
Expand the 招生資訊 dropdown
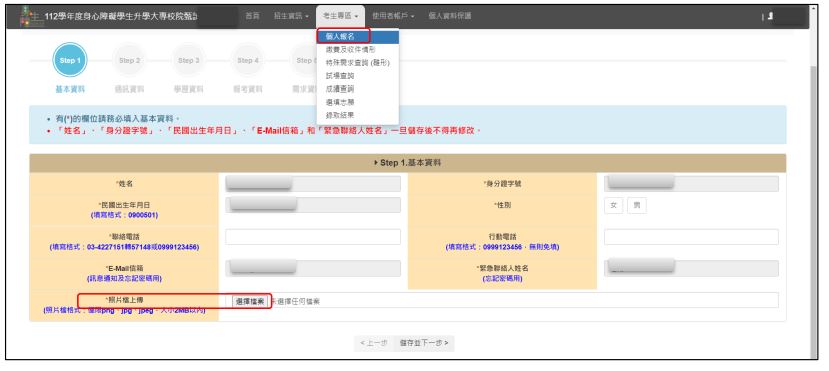[x=291, y=16]
